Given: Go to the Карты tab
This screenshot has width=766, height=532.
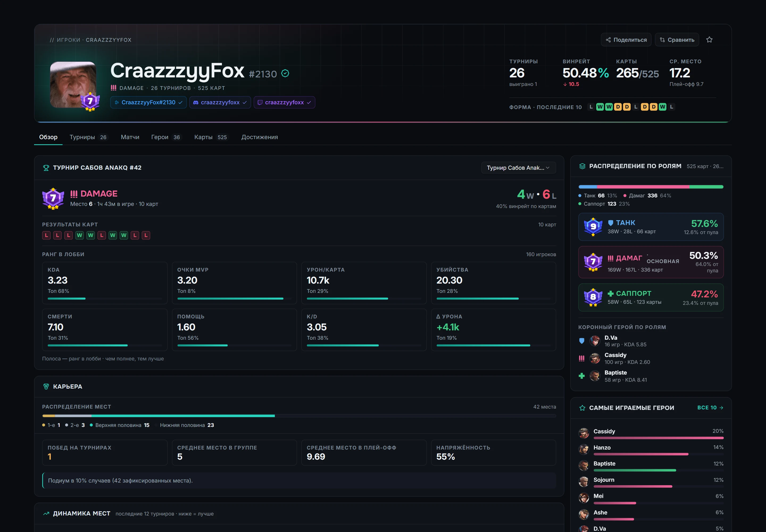Looking at the screenshot, I should coord(211,137).
